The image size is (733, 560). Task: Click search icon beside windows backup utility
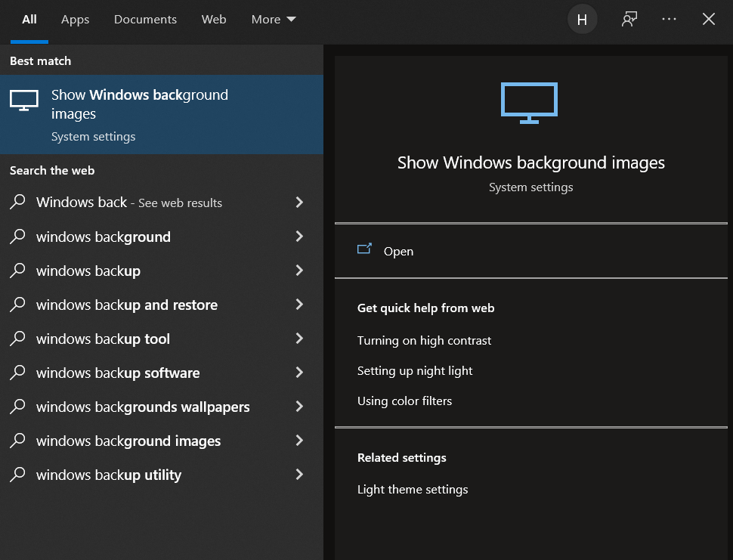pyautogui.click(x=17, y=475)
